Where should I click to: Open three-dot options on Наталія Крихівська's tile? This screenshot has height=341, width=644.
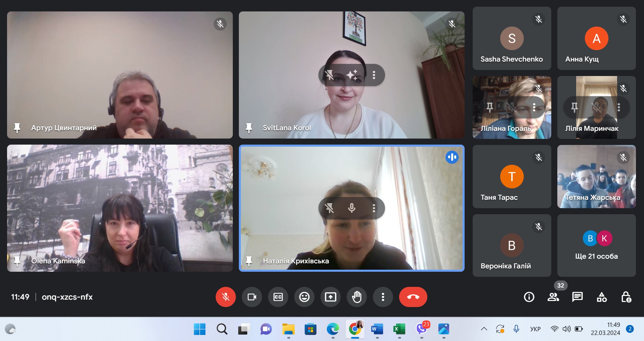tap(374, 208)
